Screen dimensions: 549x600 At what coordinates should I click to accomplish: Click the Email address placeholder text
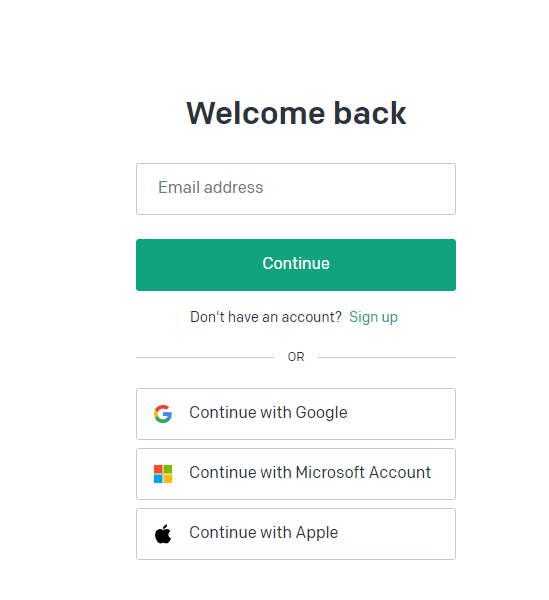210,188
